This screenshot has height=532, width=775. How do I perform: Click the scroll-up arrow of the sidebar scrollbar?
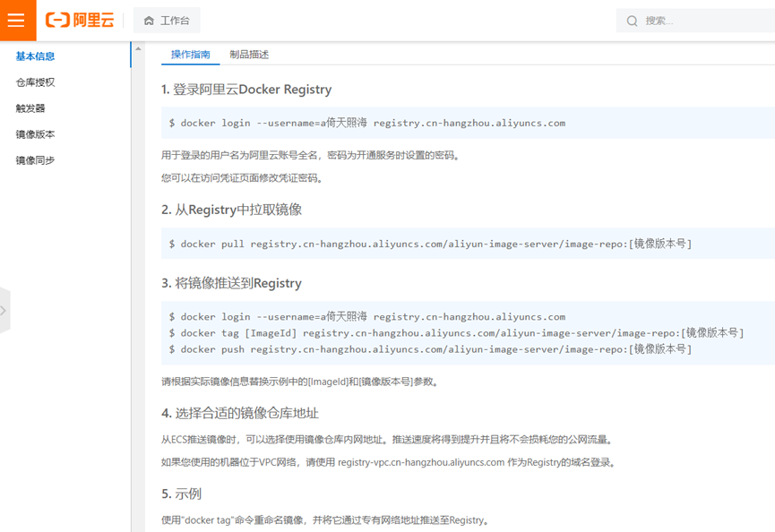coord(138,49)
